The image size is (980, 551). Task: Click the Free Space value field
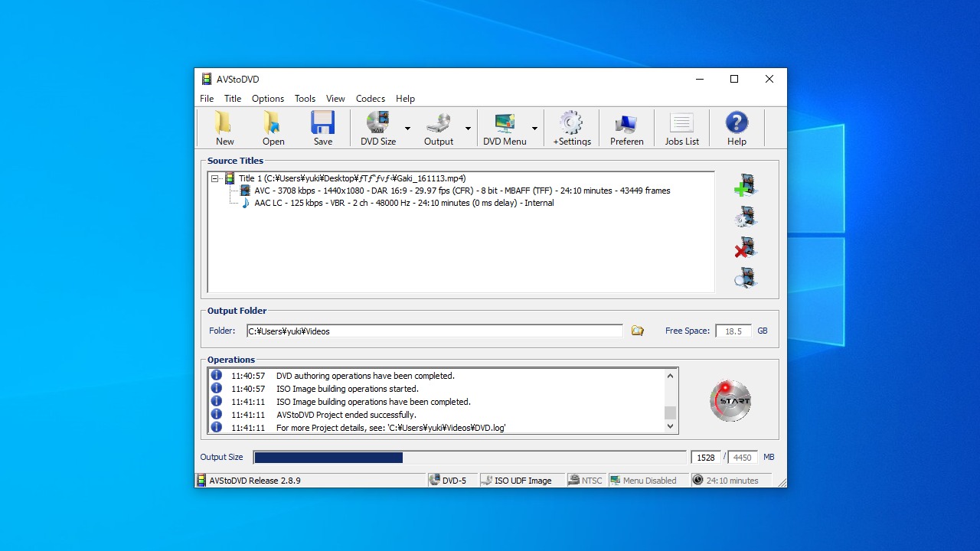tap(733, 331)
